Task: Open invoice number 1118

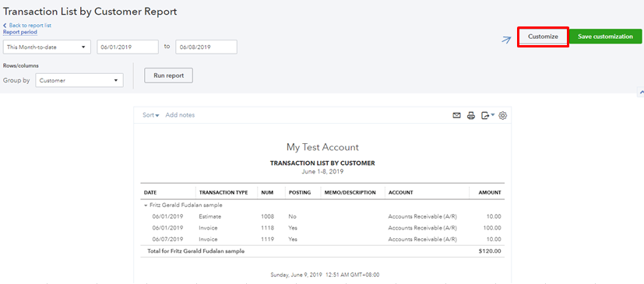Action: [267, 228]
